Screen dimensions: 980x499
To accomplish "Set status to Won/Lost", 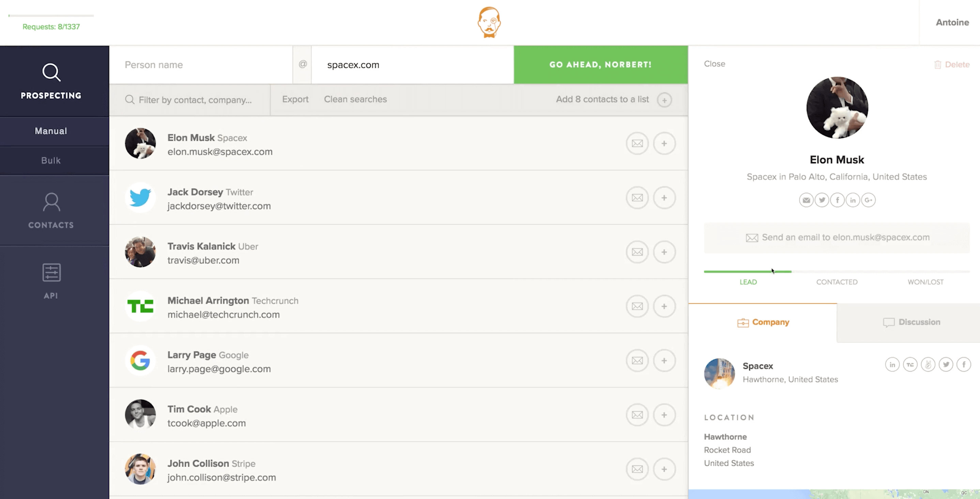I will click(x=925, y=282).
